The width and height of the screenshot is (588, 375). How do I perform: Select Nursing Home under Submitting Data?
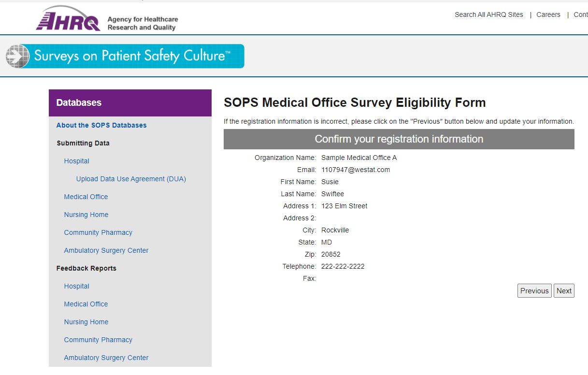(86, 215)
